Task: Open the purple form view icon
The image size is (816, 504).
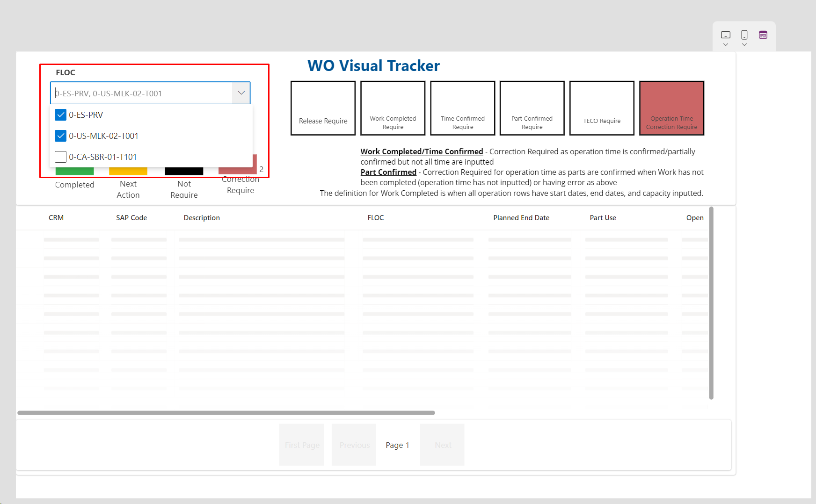Action: pos(764,34)
